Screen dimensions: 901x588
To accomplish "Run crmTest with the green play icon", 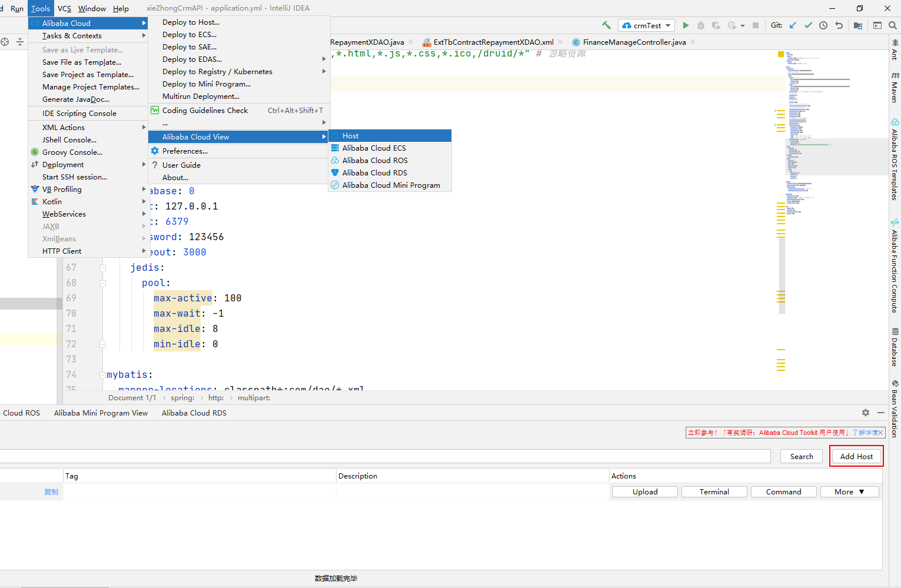I will [686, 25].
